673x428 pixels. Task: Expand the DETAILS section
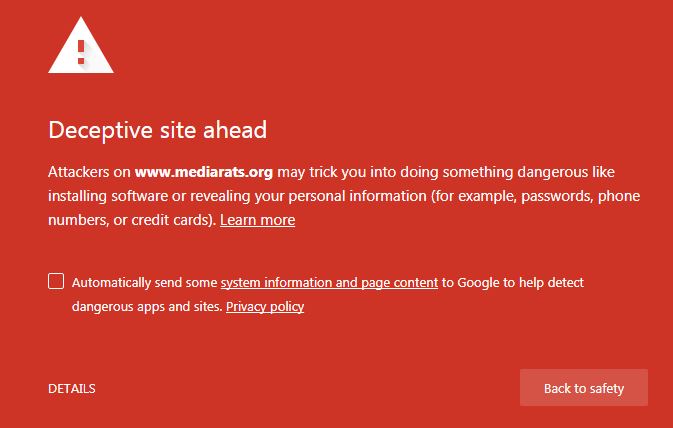72,388
